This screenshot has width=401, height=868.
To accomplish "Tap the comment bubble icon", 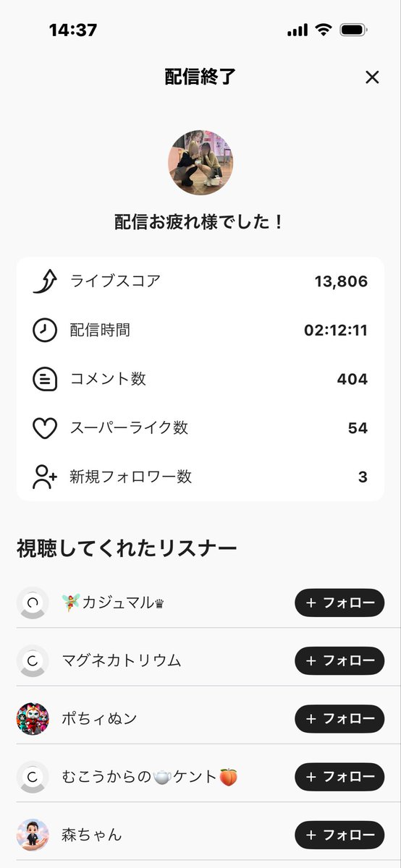I will [45, 379].
